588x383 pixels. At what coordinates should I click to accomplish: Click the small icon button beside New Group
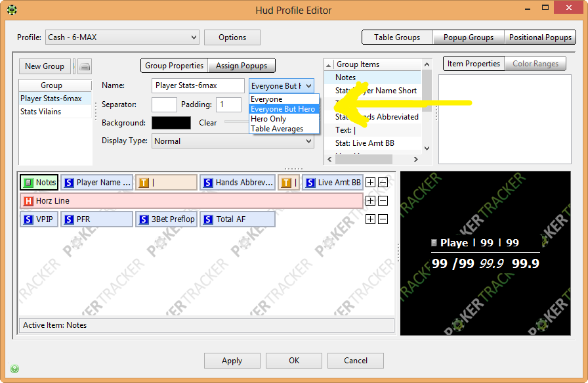(85, 66)
